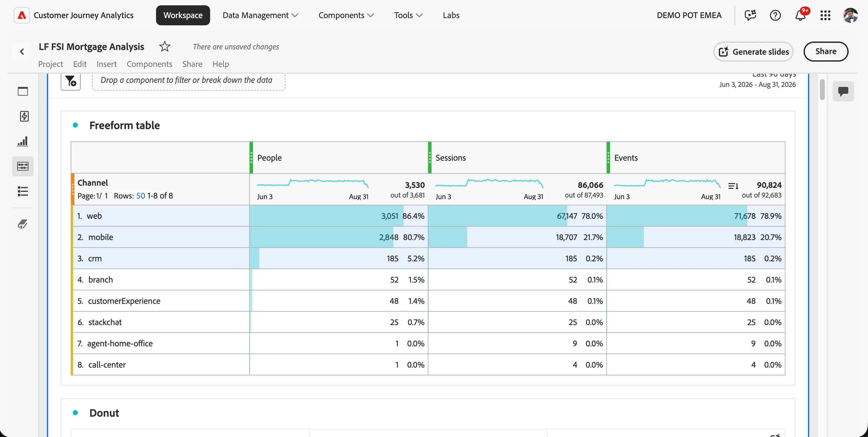Click the sort indicator on Events column

coord(733,186)
